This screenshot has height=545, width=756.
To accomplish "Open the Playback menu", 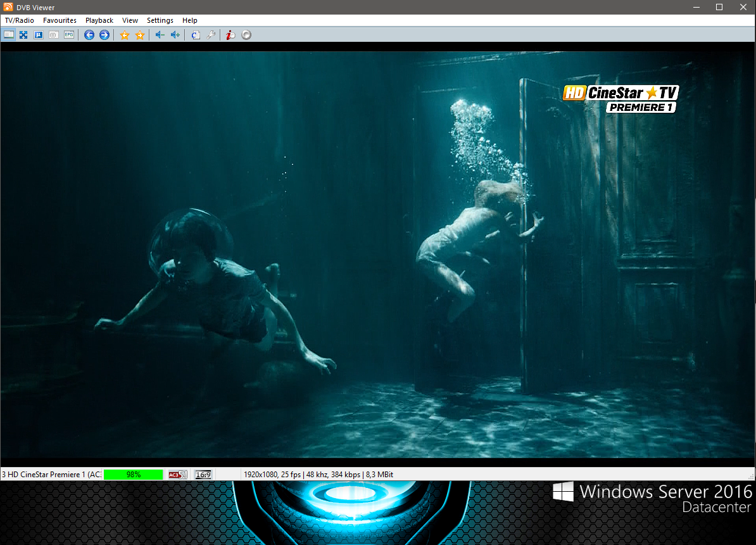I will (x=99, y=20).
